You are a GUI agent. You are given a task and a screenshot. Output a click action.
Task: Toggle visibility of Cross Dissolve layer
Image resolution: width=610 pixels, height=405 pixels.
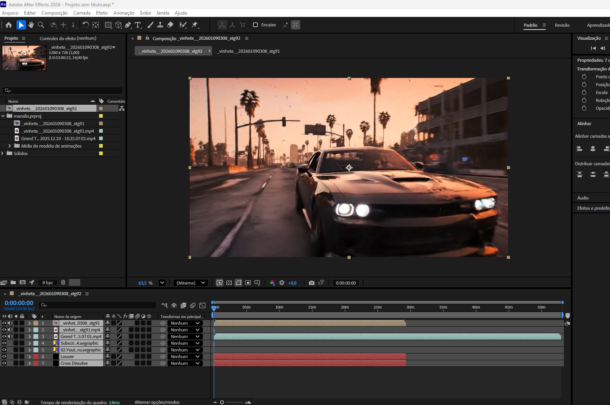(5, 363)
